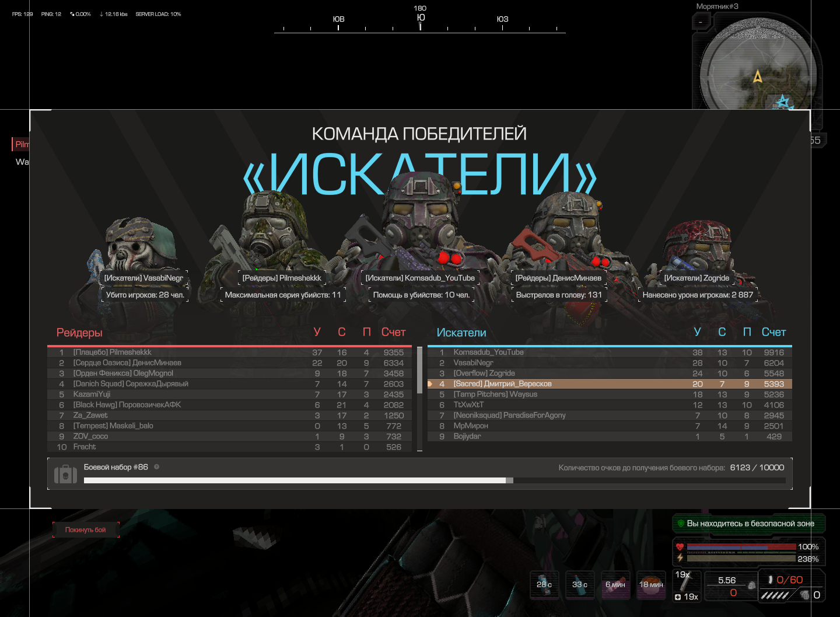Select Komsadub_YouTube top-player card
Image resolution: width=840 pixels, height=617 pixels.
click(420, 278)
